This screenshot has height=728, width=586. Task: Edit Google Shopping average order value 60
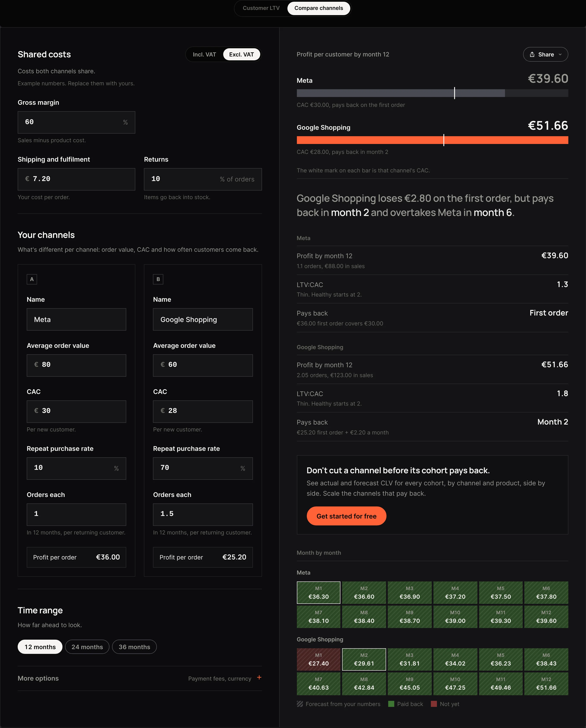[x=203, y=365]
